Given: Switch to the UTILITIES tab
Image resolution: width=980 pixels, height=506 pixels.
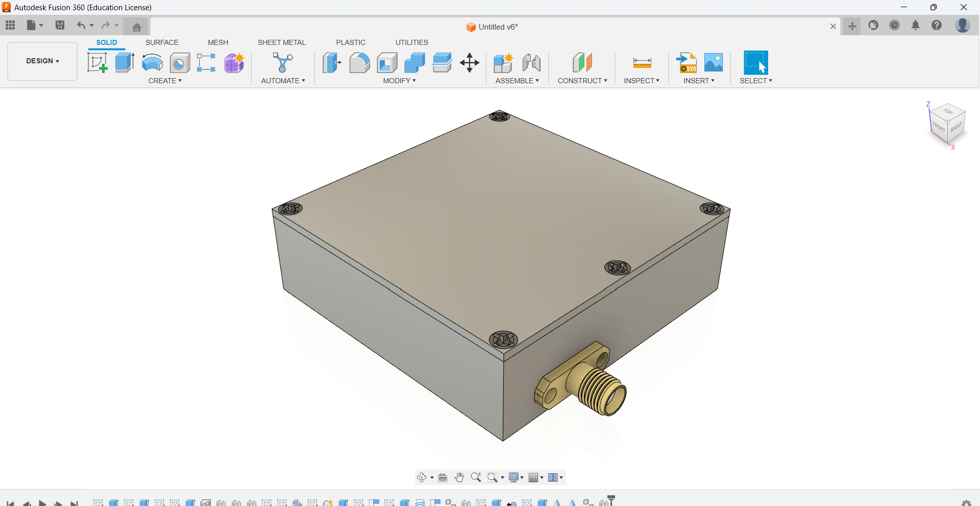Looking at the screenshot, I should click(x=412, y=42).
